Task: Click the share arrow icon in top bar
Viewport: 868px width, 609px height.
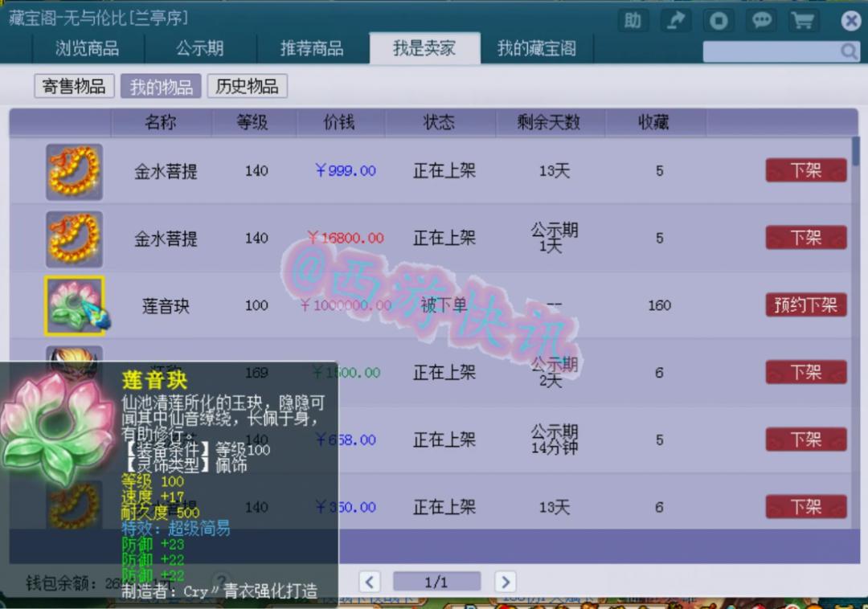Action: (676, 21)
